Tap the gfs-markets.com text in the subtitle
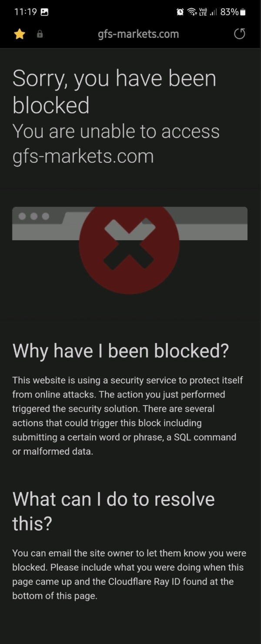Image resolution: width=261 pixels, height=644 pixels. coord(83,156)
